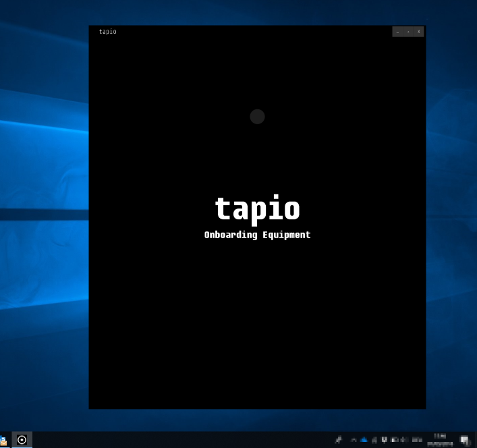Open the Mail app from the taskbar
Image resolution: width=477 pixels, height=448 pixels.
[3, 441]
